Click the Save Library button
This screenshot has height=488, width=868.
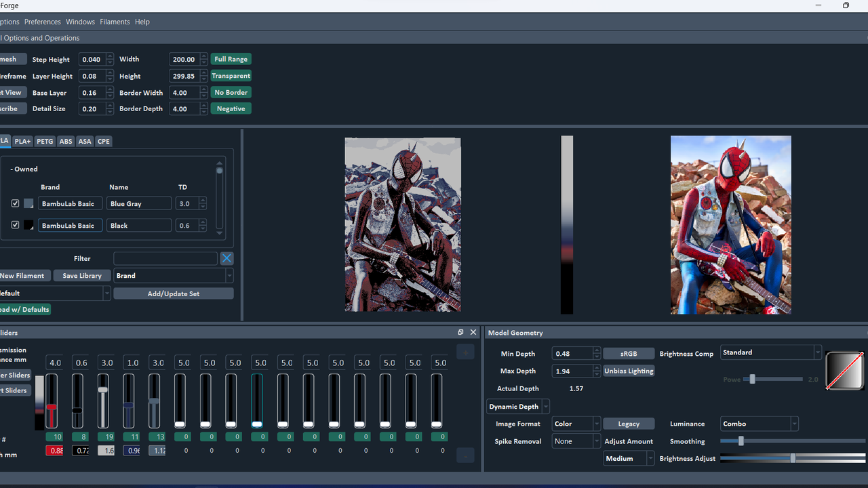82,276
